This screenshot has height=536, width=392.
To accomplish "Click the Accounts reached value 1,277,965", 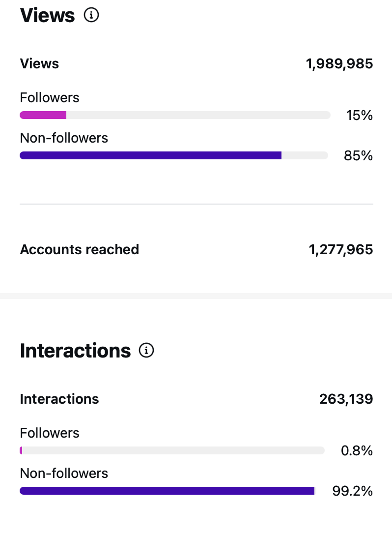I will [340, 249].
